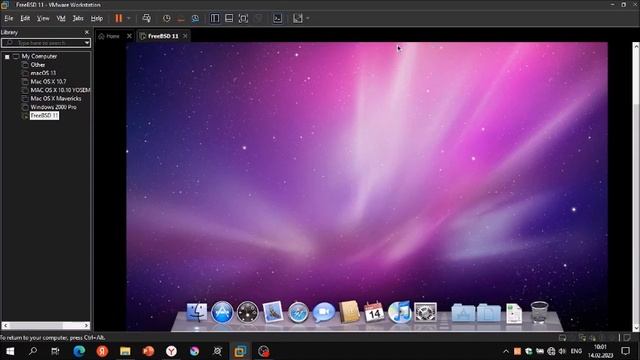Open the Documents folder stack
The image size is (640, 360).
(x=489, y=313)
